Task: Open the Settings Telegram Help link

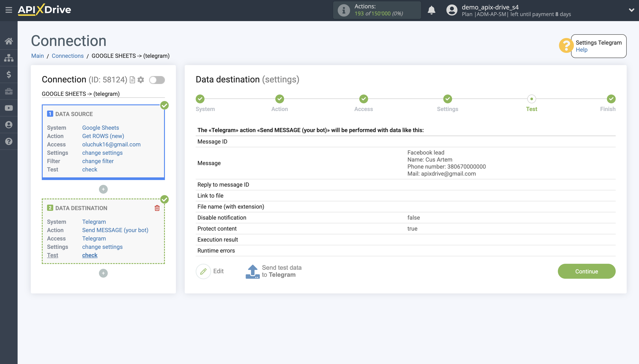Action: tap(582, 50)
